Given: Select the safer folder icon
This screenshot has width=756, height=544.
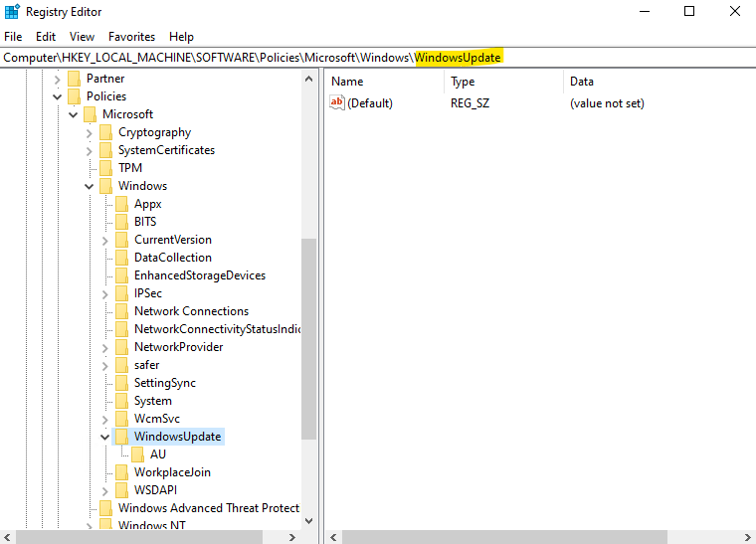Looking at the screenshot, I should 121,365.
